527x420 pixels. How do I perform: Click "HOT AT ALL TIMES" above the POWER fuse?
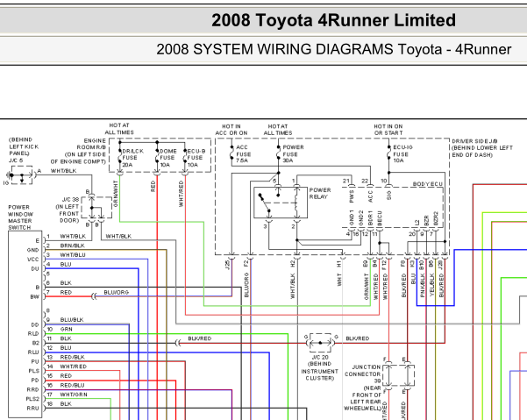coord(278,130)
